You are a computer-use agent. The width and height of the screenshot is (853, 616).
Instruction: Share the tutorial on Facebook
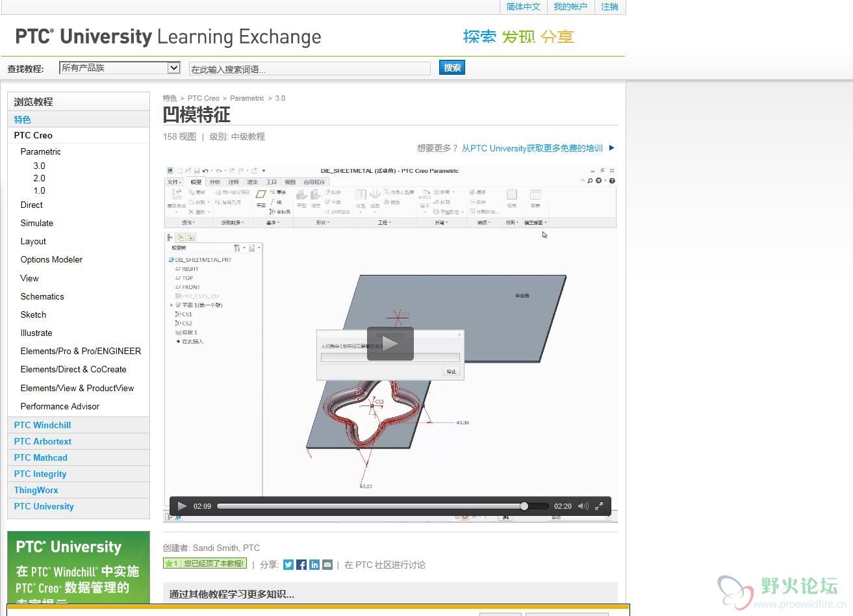[301, 565]
